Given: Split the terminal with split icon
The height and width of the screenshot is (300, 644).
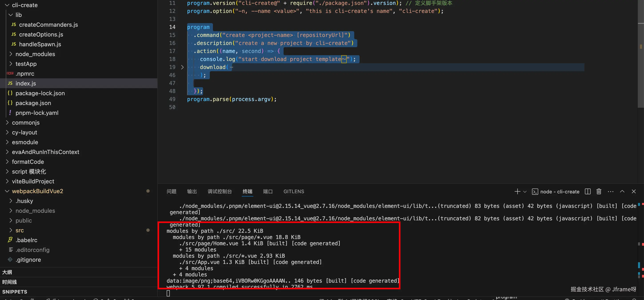Looking at the screenshot, I should click(588, 192).
